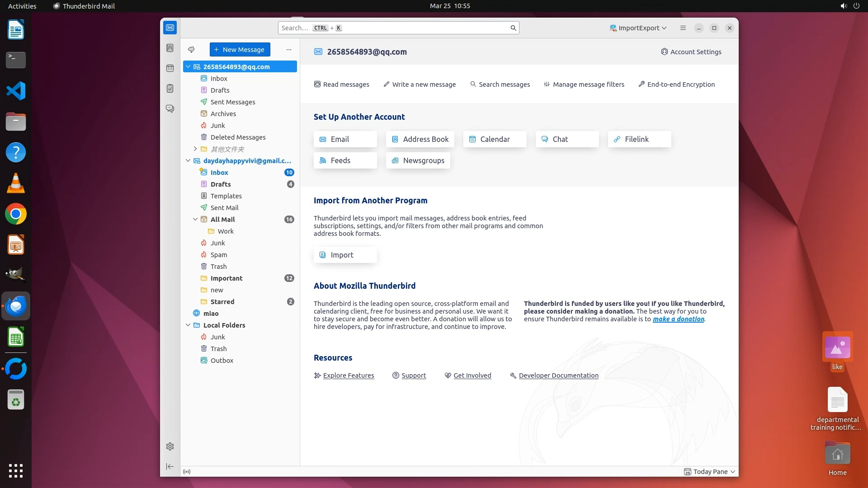868x488 pixels.
Task: Open the Address Book space icon
Action: [170, 48]
